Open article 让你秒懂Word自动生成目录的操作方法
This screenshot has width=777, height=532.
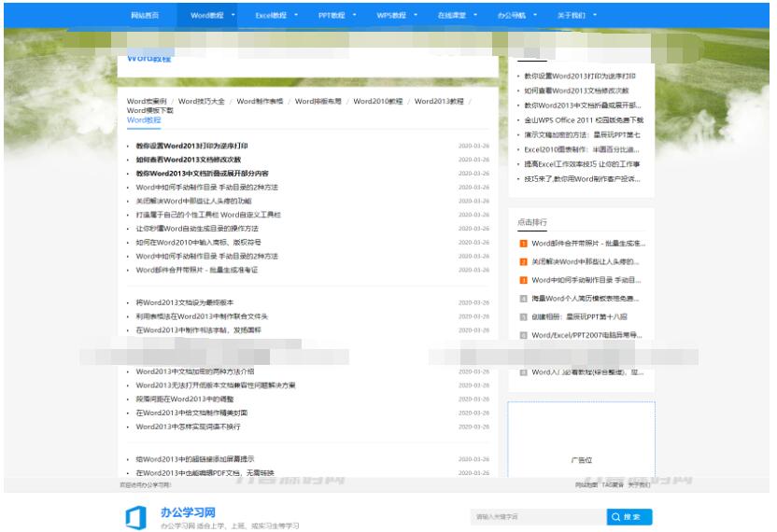point(197,229)
